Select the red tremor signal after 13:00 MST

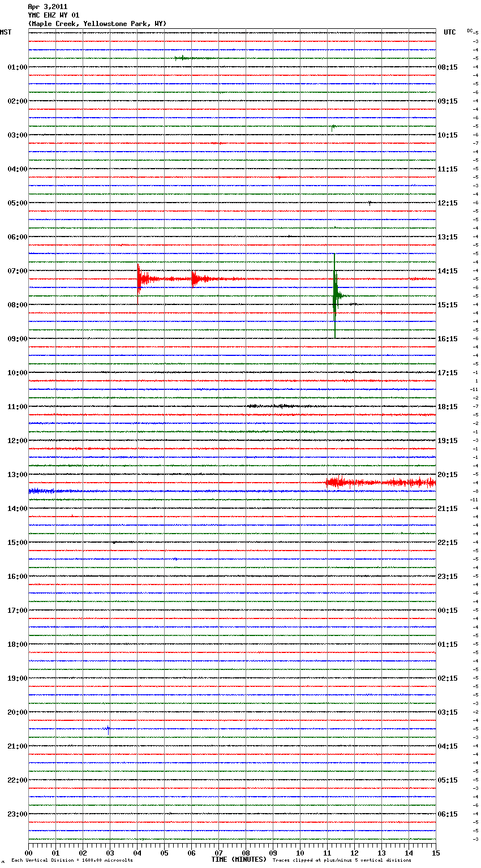click(x=379, y=483)
